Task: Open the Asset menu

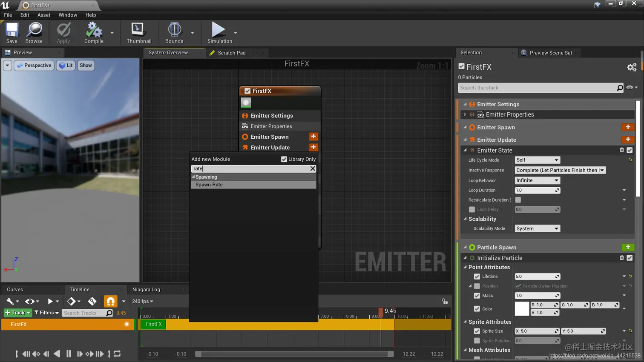Action: (44, 15)
